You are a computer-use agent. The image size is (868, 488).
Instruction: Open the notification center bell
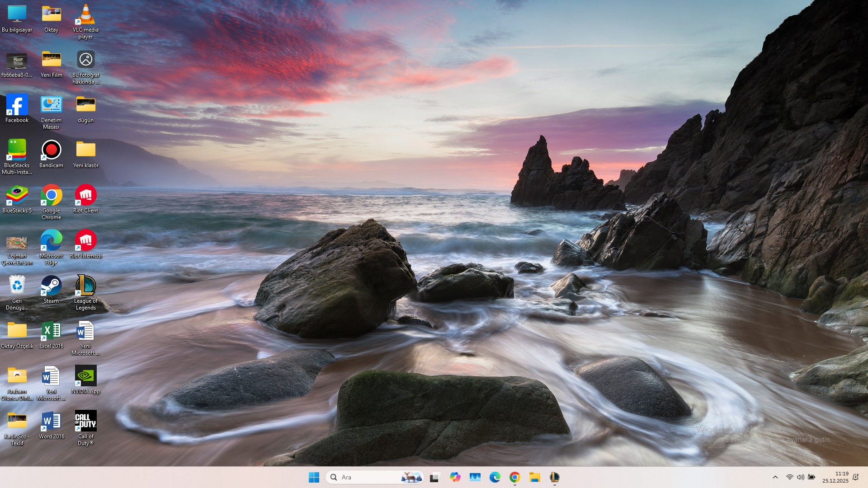coord(855,477)
